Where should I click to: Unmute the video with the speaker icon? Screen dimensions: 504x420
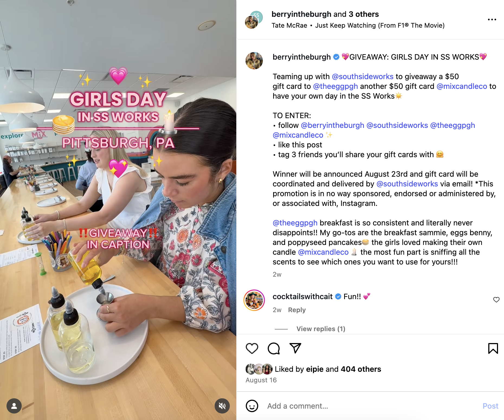[x=222, y=406]
